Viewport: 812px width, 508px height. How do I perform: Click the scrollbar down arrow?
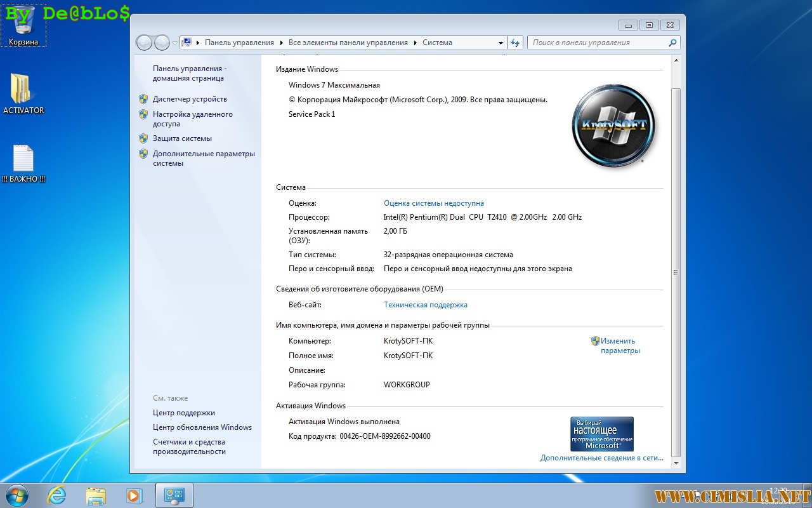[x=676, y=464]
